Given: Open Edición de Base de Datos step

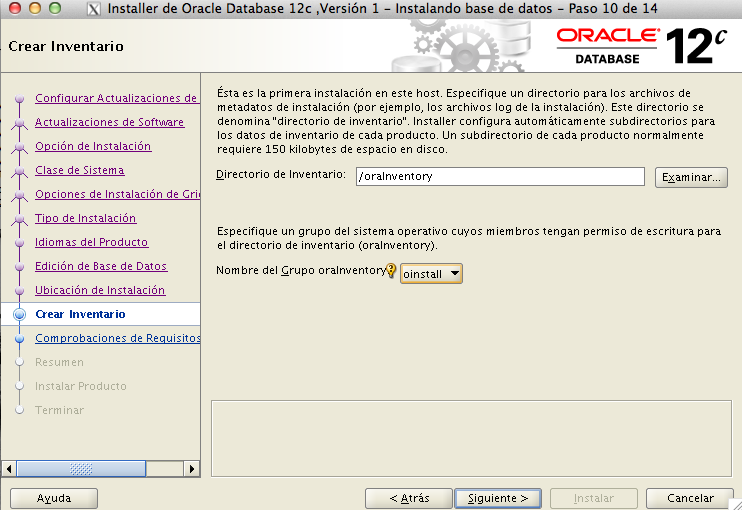Looking at the screenshot, I should (101, 266).
